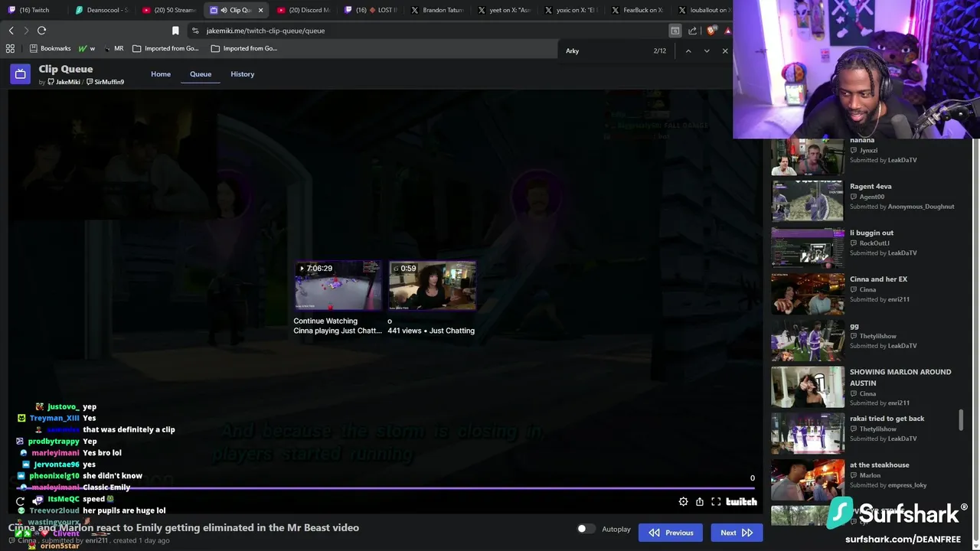Screen dimensions: 980x551
Task: Switch to the Brandon Tatum X tab
Action: [439, 10]
